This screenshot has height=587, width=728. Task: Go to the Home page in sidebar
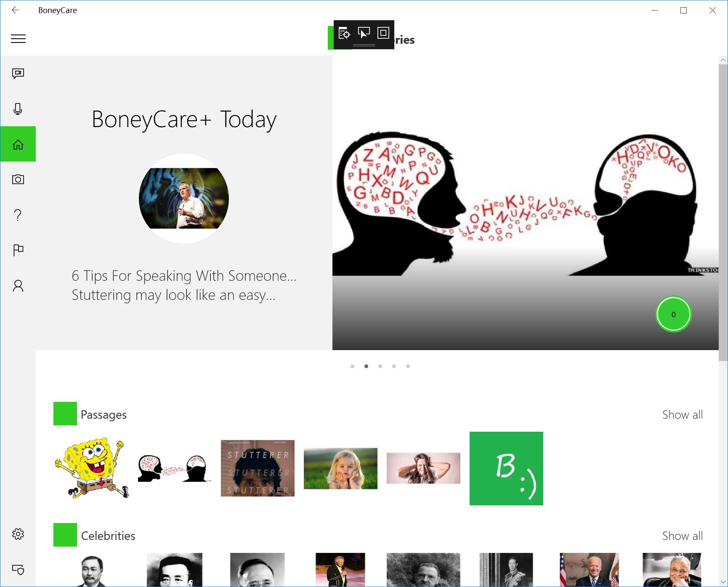coord(18,144)
